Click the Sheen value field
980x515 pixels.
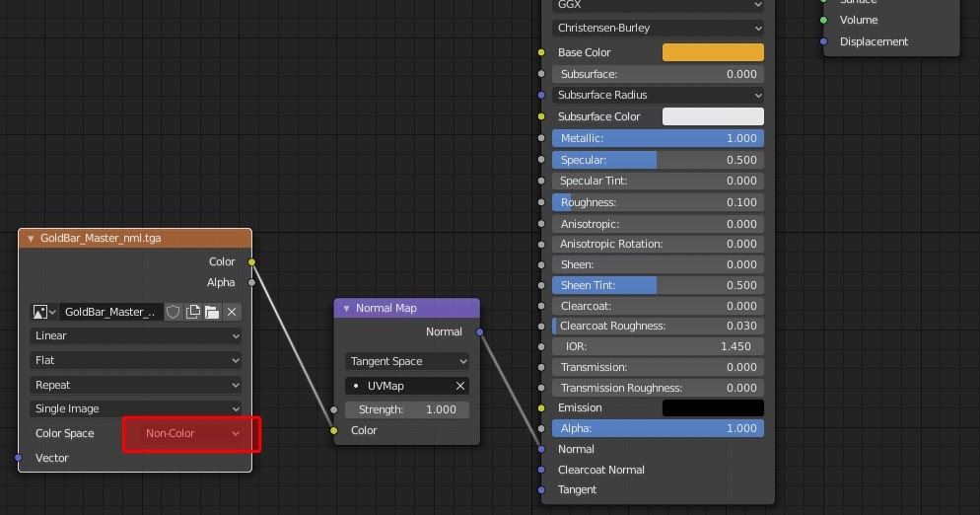pyautogui.click(x=659, y=264)
